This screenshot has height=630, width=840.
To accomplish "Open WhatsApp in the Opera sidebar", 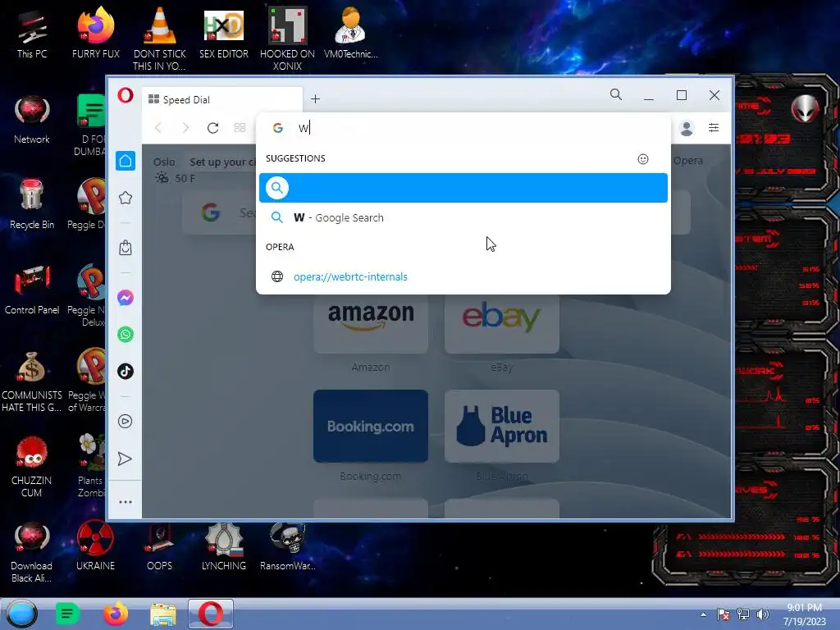I will click(x=126, y=335).
